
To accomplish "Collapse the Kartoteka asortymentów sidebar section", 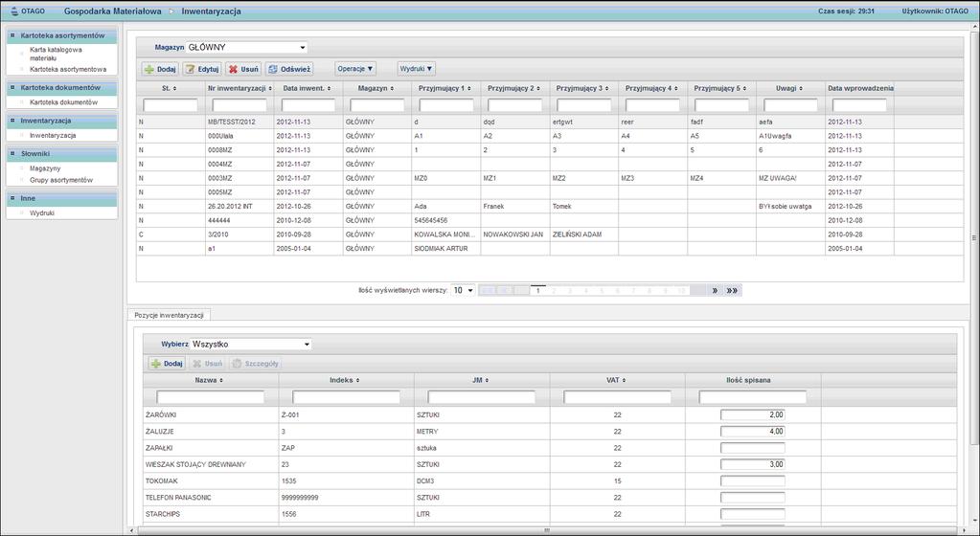I will click(x=62, y=35).
